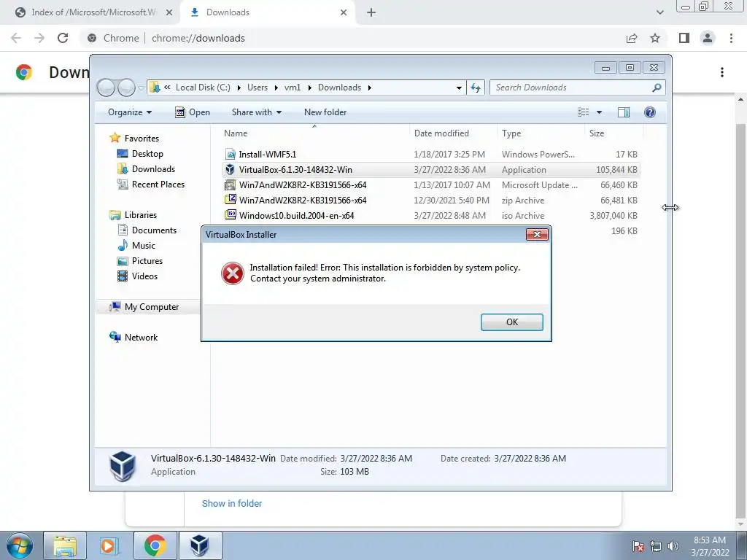Select Network in navigation pane
Image resolution: width=747 pixels, height=560 pixels.
coord(141,337)
